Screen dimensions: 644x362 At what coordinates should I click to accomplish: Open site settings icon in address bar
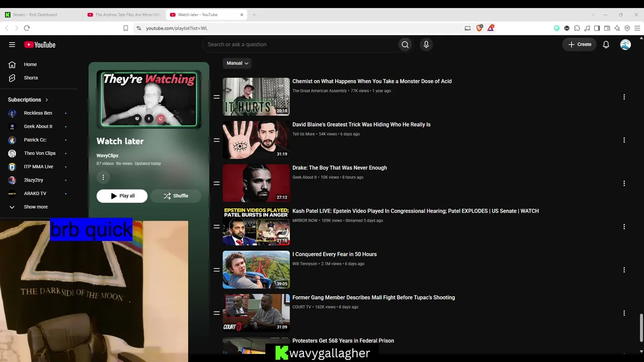pyautogui.click(x=139, y=28)
